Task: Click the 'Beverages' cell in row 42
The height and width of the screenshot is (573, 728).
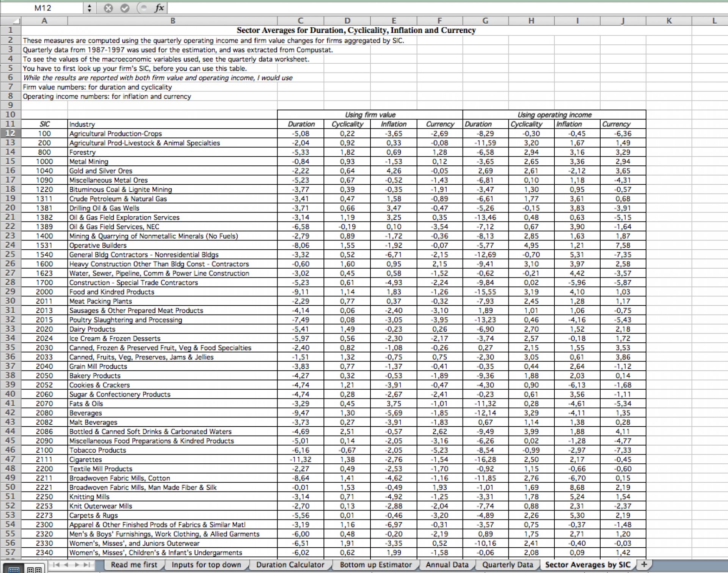Action: tap(173, 413)
